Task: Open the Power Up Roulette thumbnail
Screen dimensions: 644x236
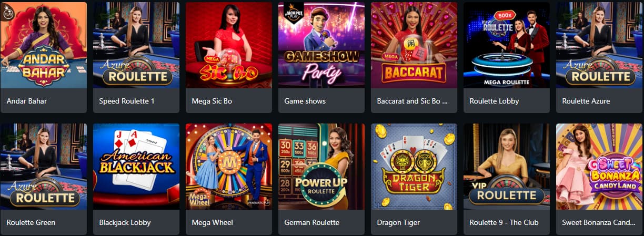Action: (x=321, y=167)
